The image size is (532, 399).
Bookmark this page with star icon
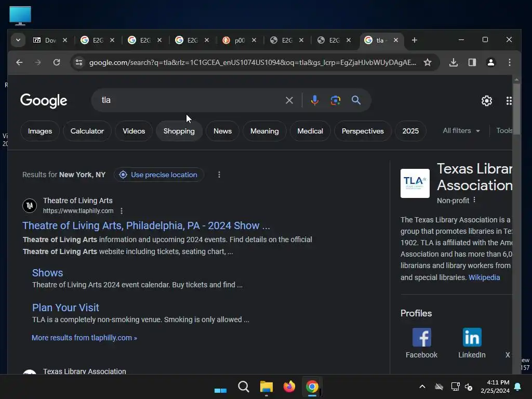pos(428,62)
